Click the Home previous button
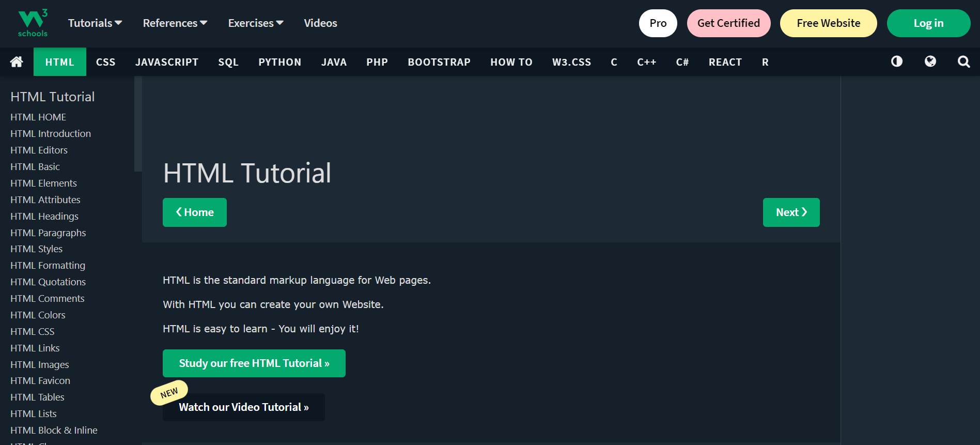Viewport: 980px width, 445px height. [195, 212]
